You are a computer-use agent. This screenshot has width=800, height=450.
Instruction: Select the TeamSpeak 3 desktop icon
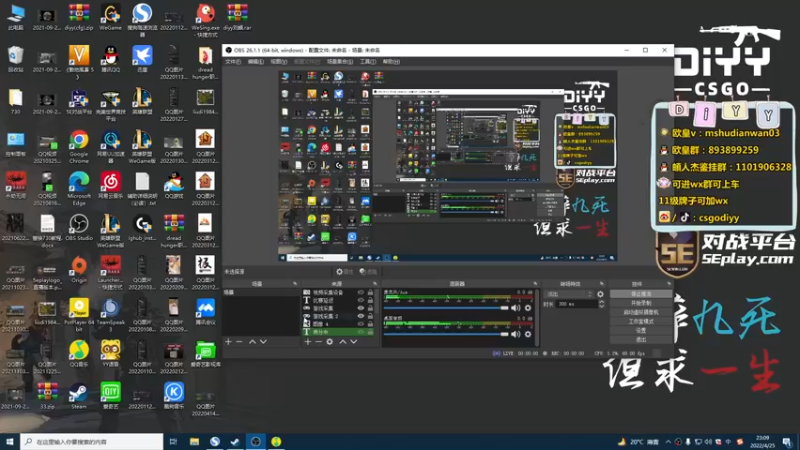(110, 315)
